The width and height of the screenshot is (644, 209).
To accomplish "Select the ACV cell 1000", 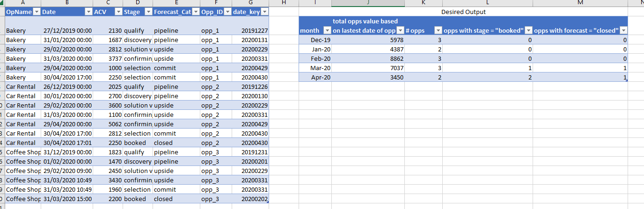I will 108,68.
